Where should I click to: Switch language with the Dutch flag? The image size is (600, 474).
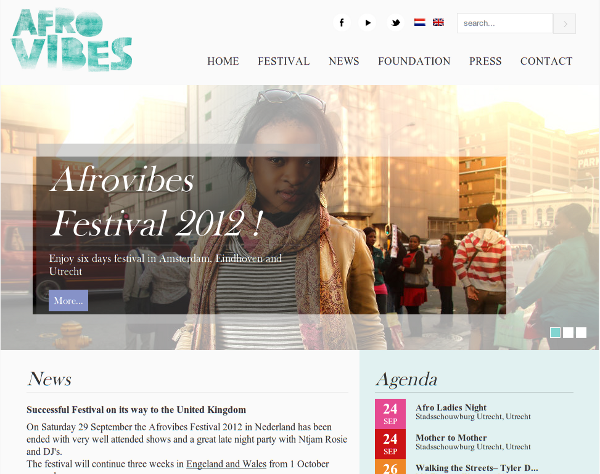pyautogui.click(x=419, y=23)
